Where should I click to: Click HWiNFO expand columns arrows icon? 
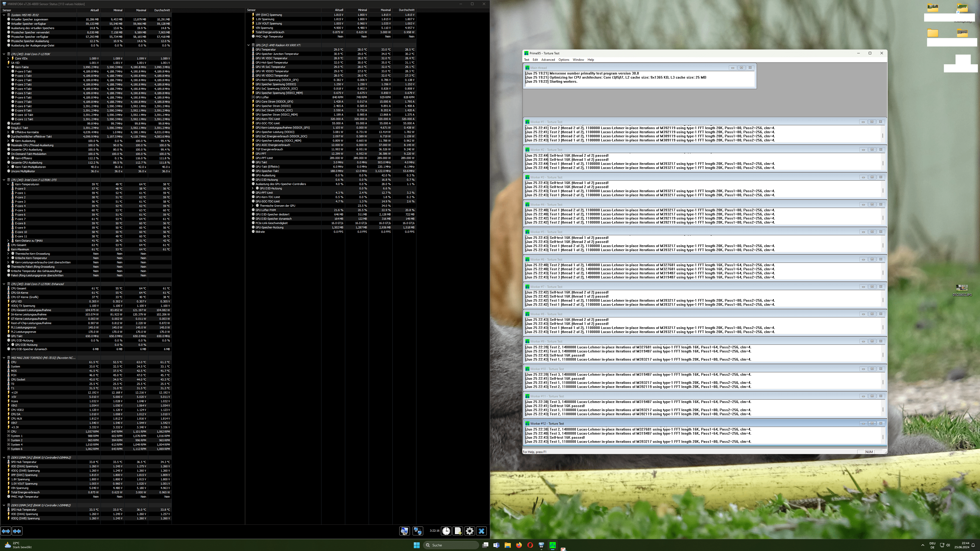tap(6, 531)
